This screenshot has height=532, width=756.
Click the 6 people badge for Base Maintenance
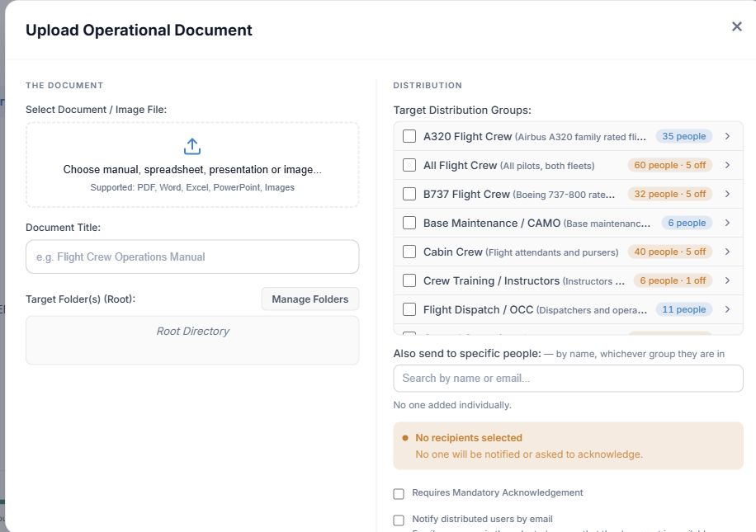(687, 224)
